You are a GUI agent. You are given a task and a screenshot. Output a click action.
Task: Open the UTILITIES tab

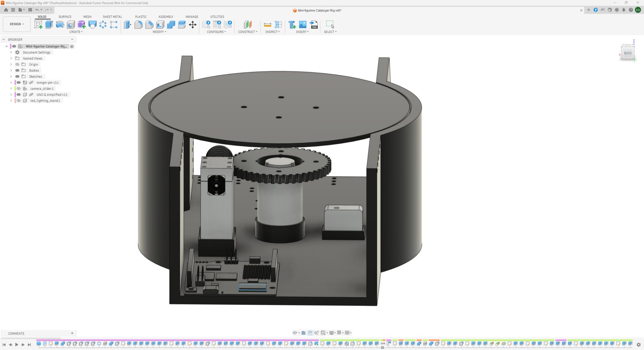tap(217, 17)
